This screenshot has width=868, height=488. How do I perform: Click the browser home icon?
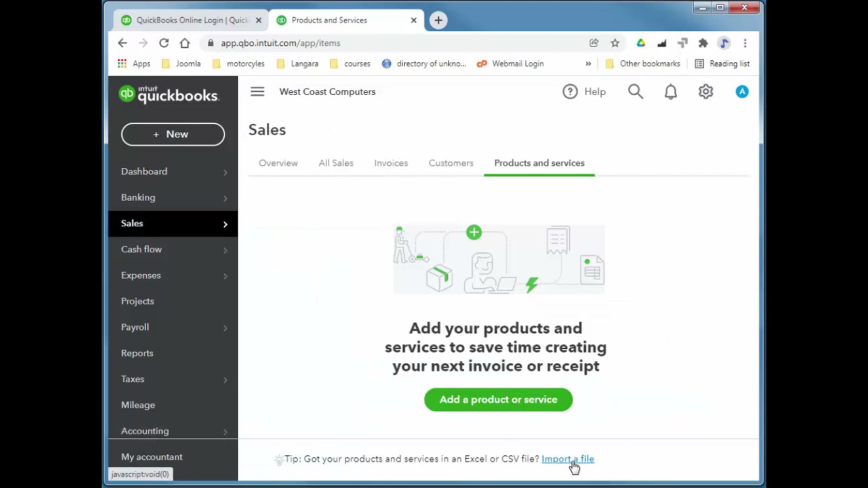click(184, 43)
